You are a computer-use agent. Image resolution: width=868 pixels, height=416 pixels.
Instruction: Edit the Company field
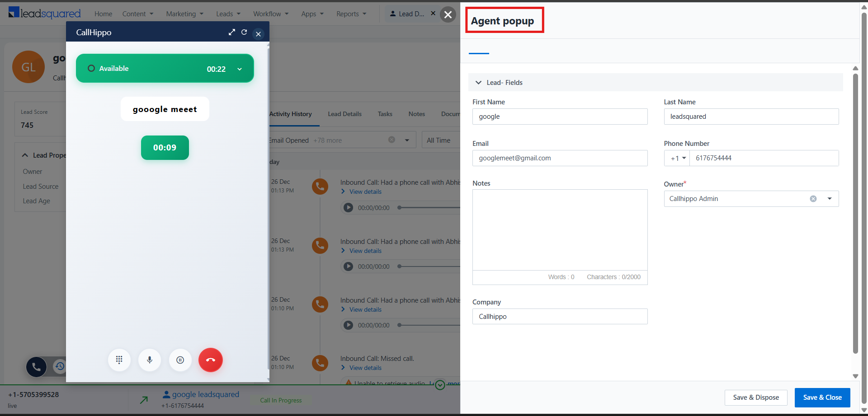click(x=560, y=317)
